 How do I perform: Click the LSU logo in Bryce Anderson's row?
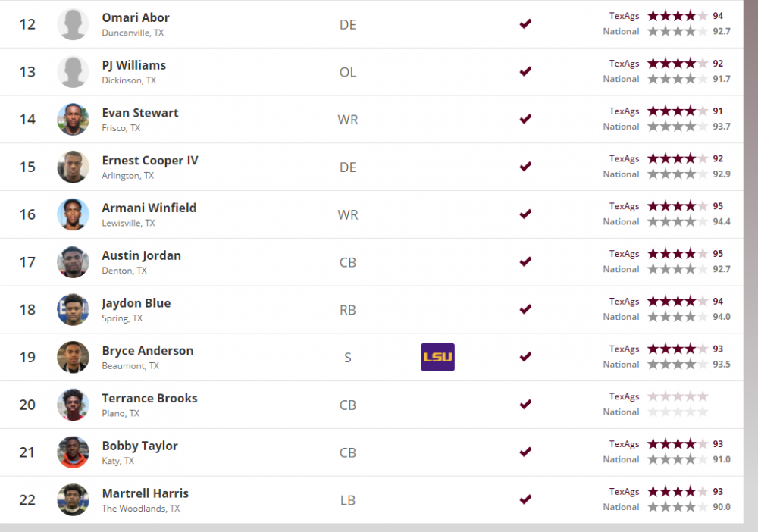coord(437,357)
